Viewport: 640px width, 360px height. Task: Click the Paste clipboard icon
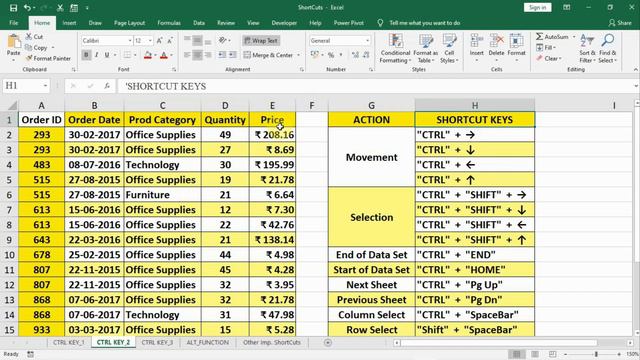13,42
